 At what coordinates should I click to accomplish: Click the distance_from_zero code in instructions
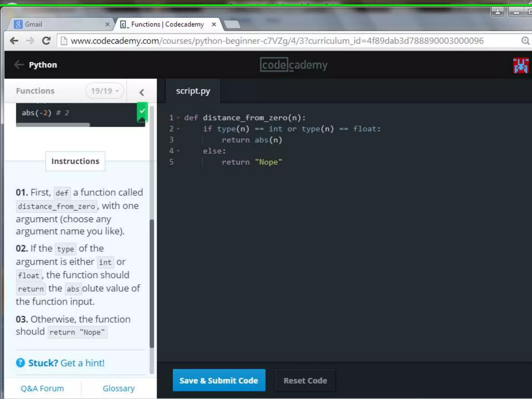click(57, 207)
